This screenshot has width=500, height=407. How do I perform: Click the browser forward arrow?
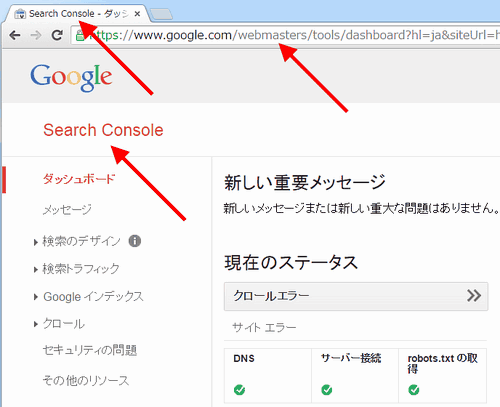coord(36,35)
